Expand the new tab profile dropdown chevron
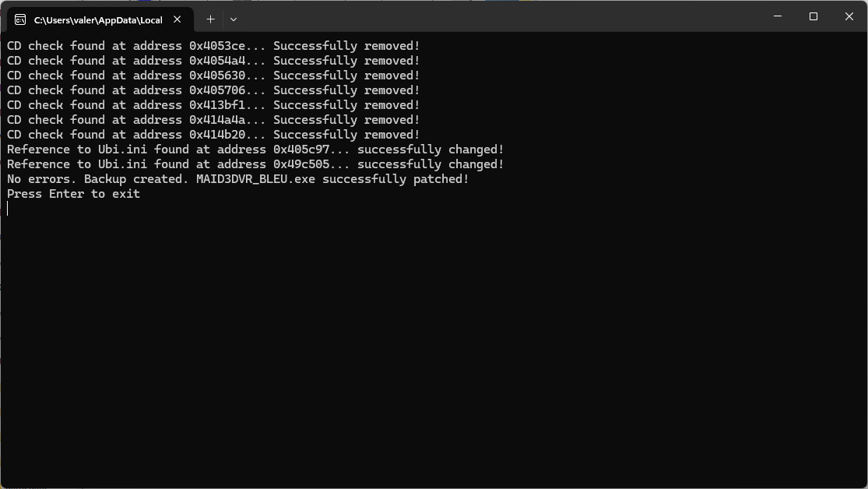The width and height of the screenshot is (868, 489). coord(234,19)
